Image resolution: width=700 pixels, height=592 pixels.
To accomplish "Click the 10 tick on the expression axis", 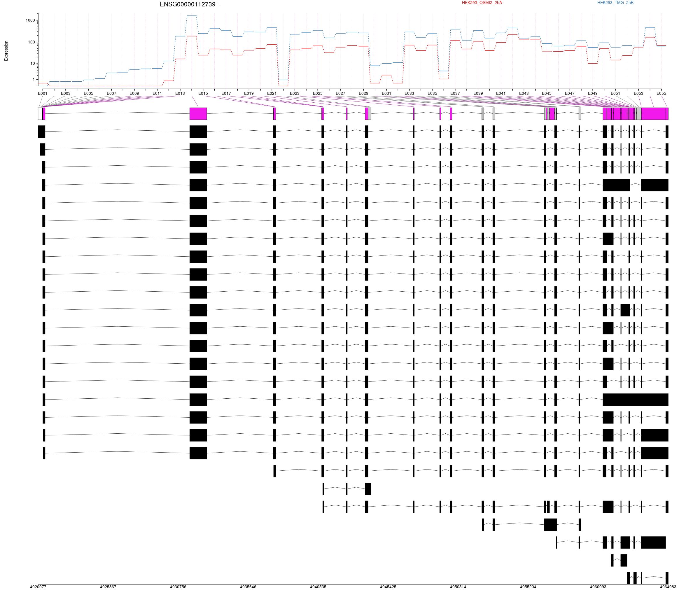I will (x=33, y=64).
